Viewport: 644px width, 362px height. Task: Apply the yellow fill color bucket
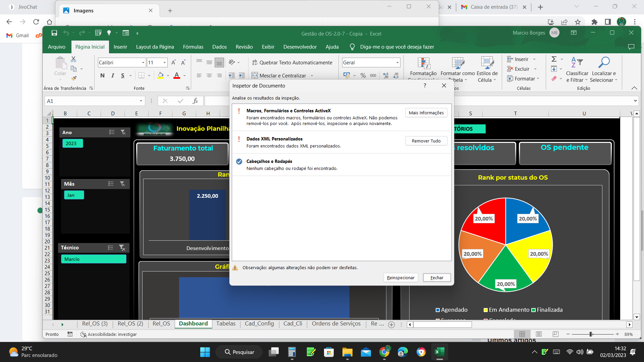(x=161, y=75)
